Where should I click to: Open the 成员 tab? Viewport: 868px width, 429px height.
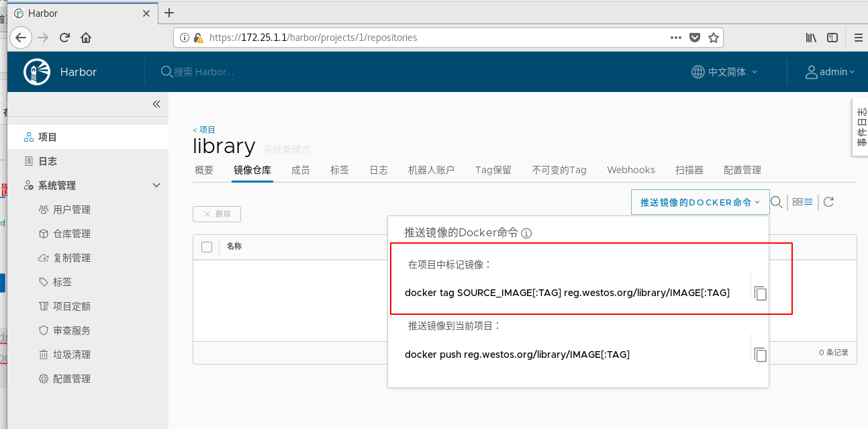(x=301, y=170)
